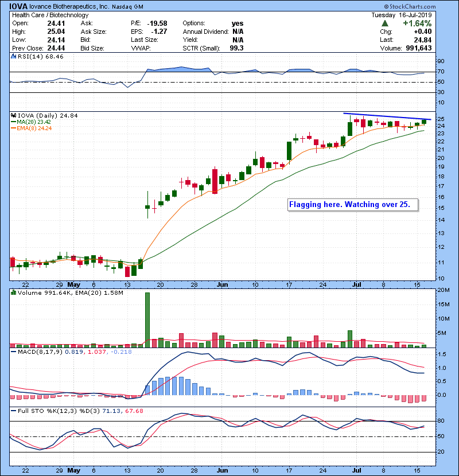Click the date Tuesday 16-Jul-2019
This screenshot has width=459, height=476.
(401, 15)
